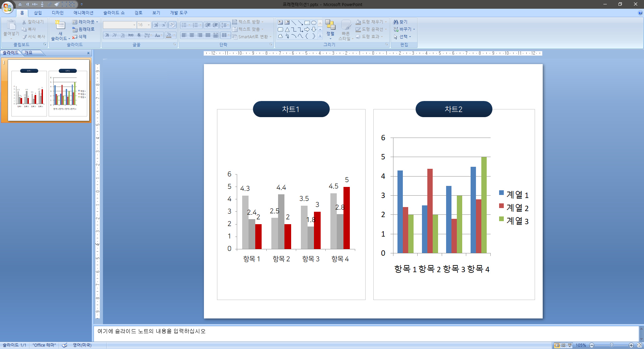The width and height of the screenshot is (644, 349).
Task: Open Microsoft Office help
Action: (640, 13)
